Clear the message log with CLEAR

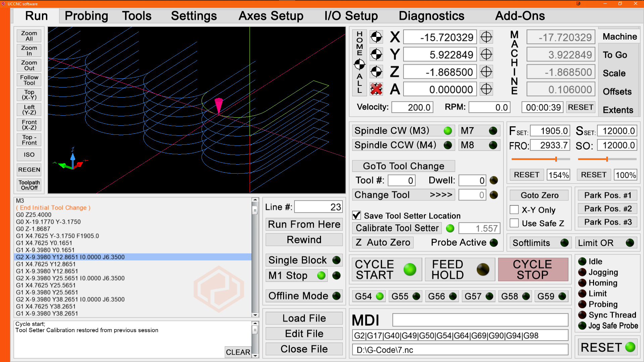[x=238, y=352]
